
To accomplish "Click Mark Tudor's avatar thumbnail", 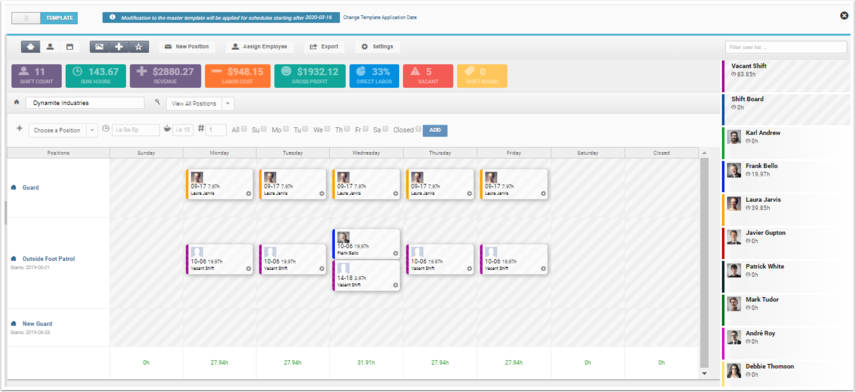I will (734, 304).
